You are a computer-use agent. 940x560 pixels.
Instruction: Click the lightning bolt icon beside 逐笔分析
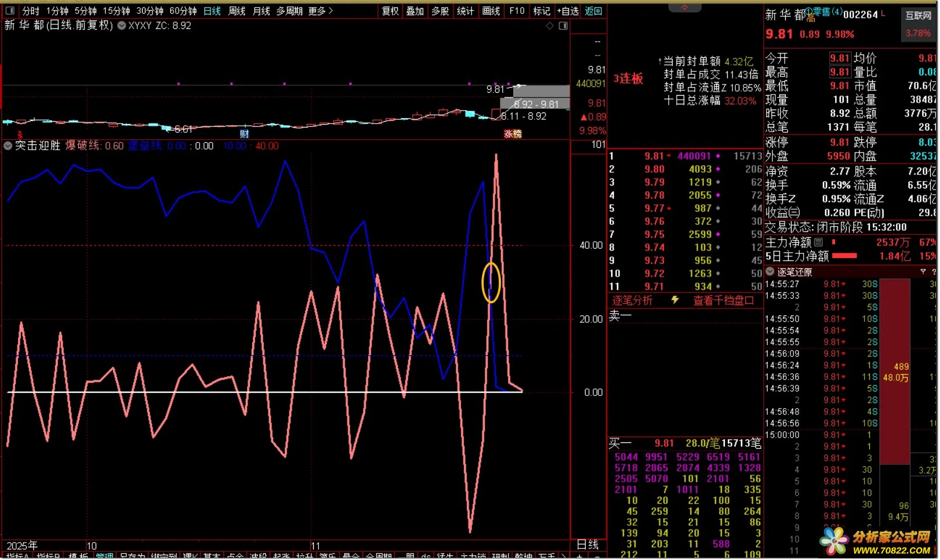click(x=675, y=300)
